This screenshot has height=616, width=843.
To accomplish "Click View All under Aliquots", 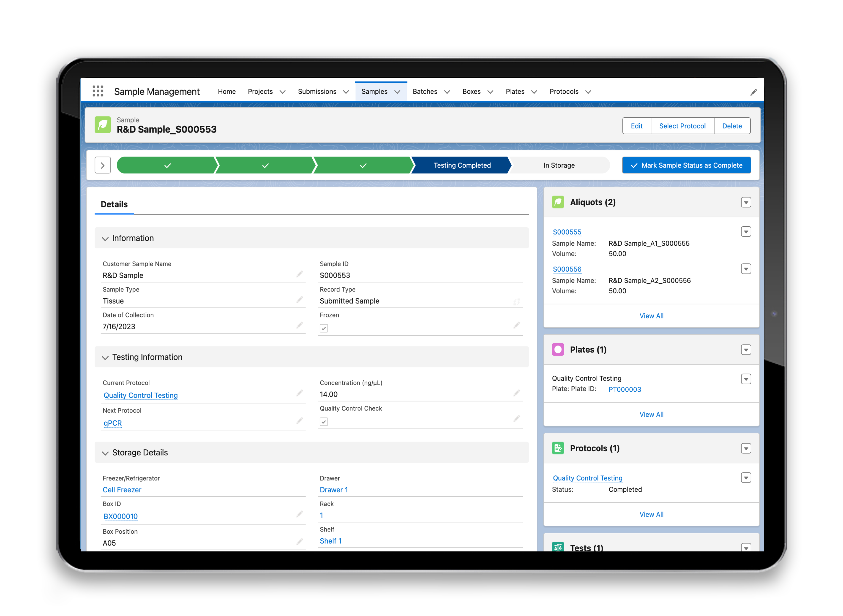I will 651,316.
